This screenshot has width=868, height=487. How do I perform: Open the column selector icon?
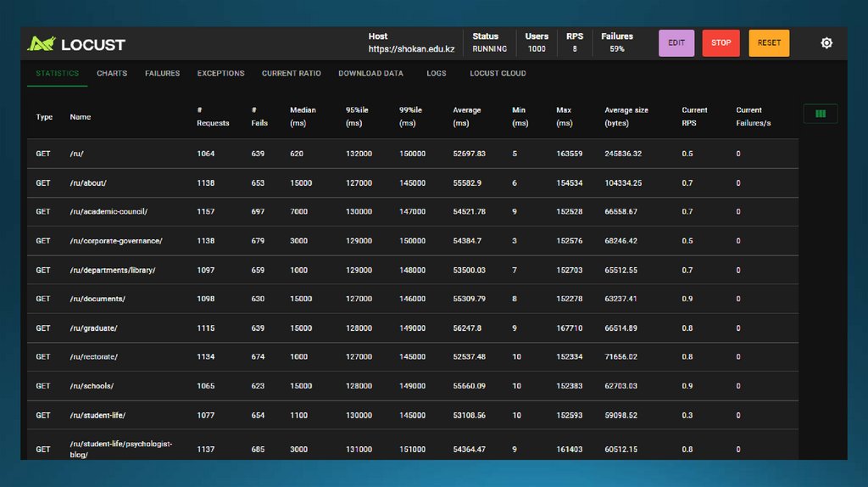coord(820,114)
